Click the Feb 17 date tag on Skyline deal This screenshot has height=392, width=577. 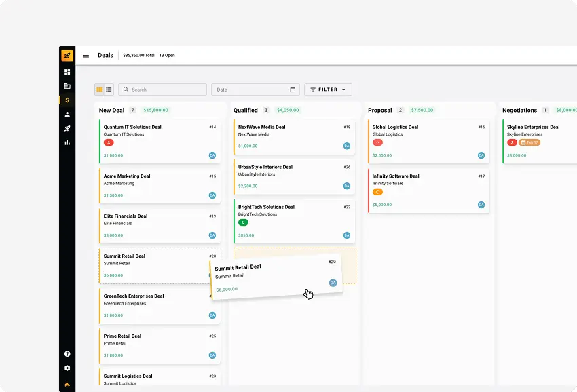pos(529,143)
